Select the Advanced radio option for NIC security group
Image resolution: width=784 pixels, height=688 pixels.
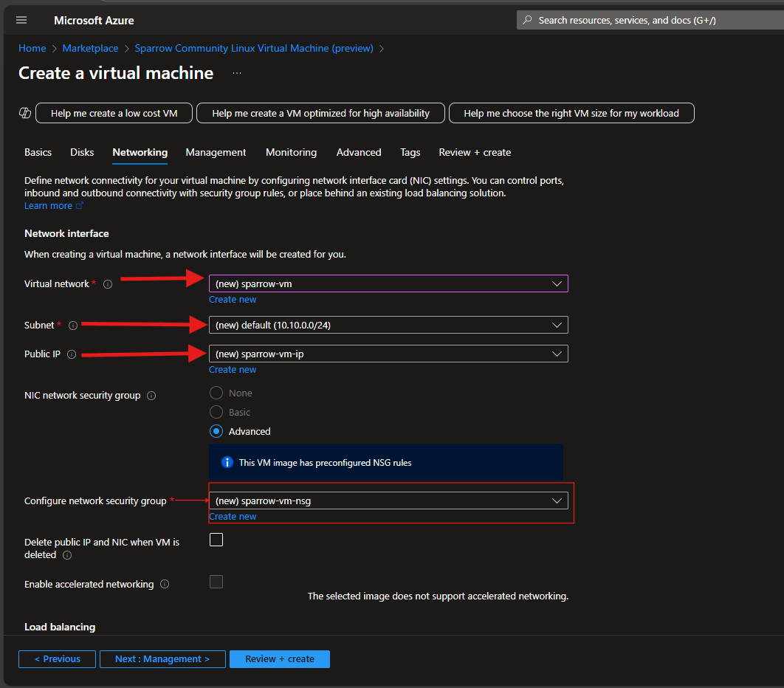tap(216, 431)
